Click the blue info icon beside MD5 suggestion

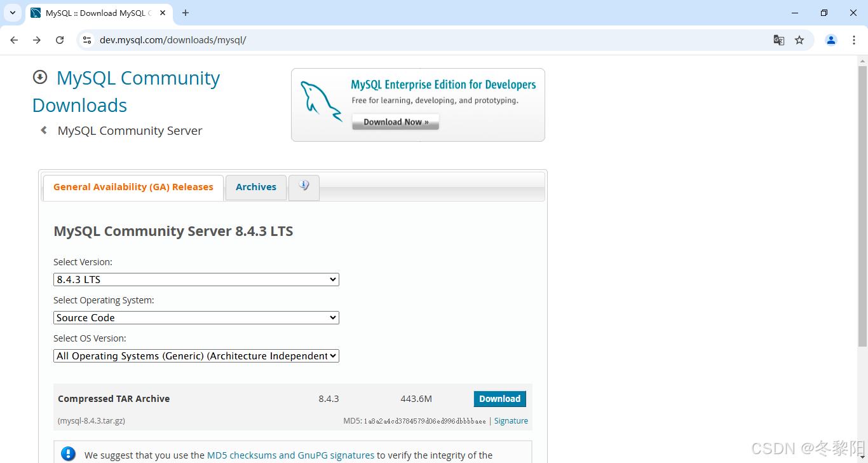(x=68, y=454)
